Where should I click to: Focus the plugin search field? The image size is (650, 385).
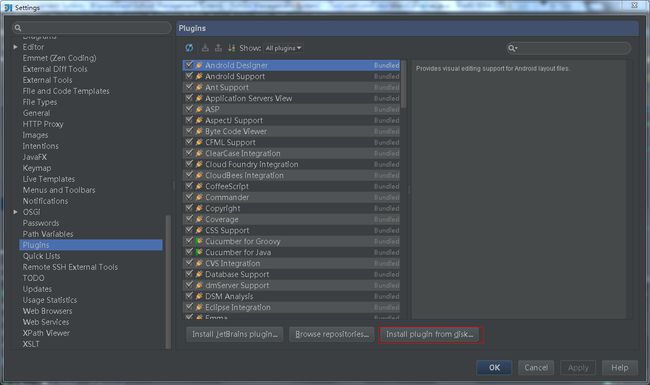coord(568,48)
